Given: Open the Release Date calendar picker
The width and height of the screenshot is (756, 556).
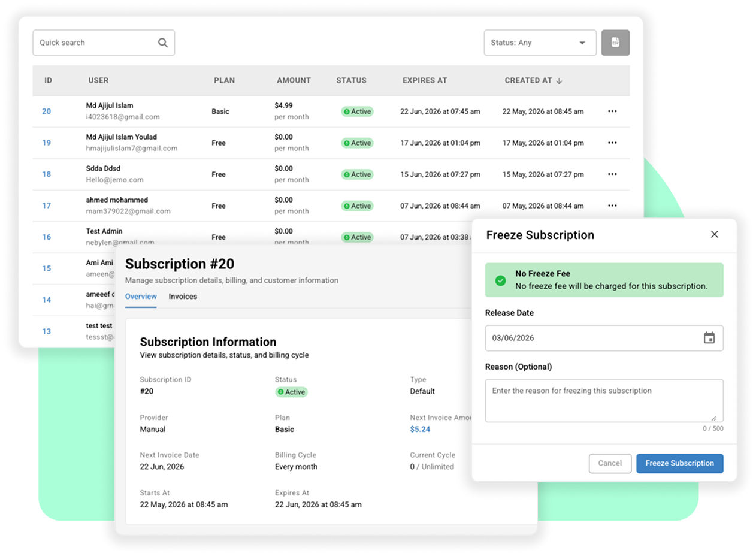Looking at the screenshot, I should (709, 338).
